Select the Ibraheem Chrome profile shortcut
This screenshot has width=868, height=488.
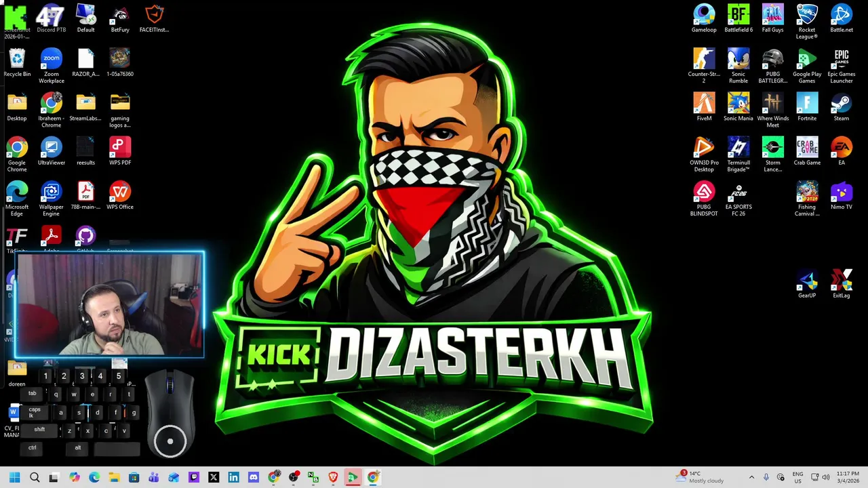(x=51, y=110)
